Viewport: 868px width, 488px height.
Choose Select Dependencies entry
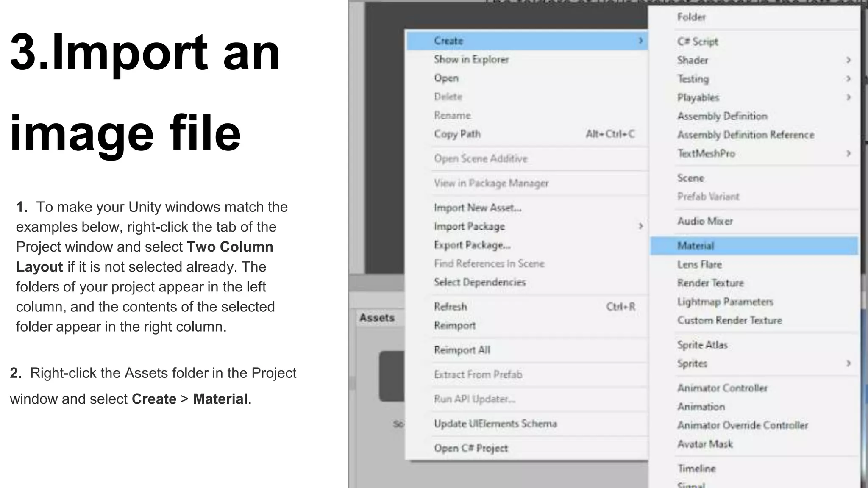(x=527, y=282)
